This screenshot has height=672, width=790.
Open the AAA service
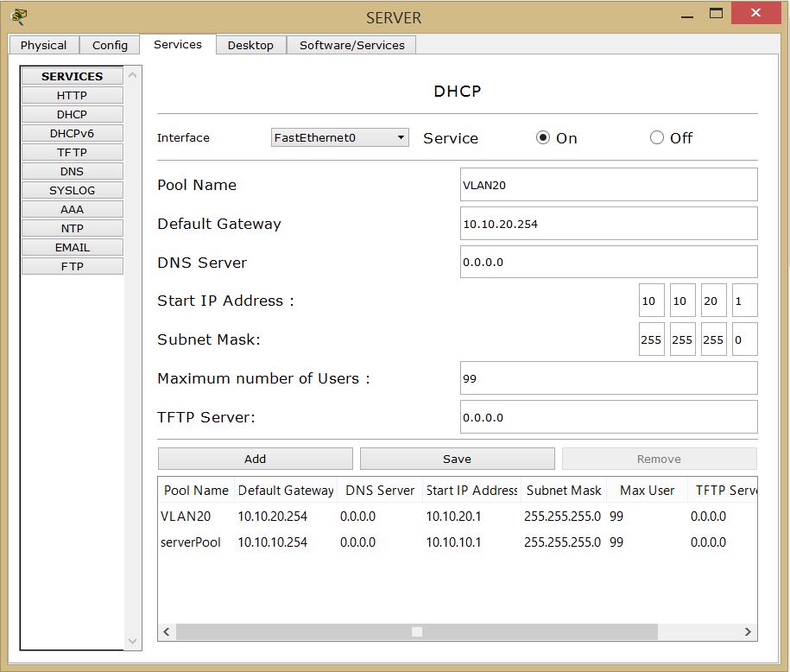(x=72, y=209)
